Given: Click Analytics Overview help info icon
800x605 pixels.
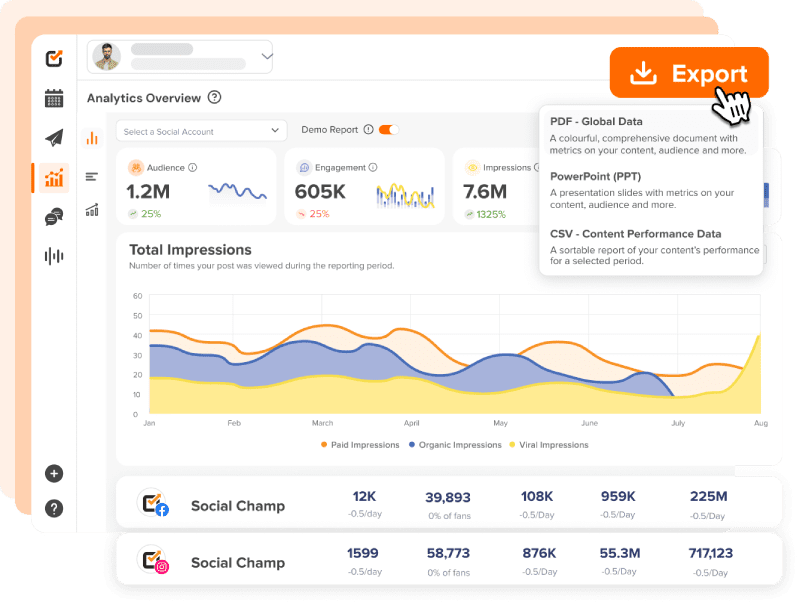Looking at the screenshot, I should (x=214, y=98).
